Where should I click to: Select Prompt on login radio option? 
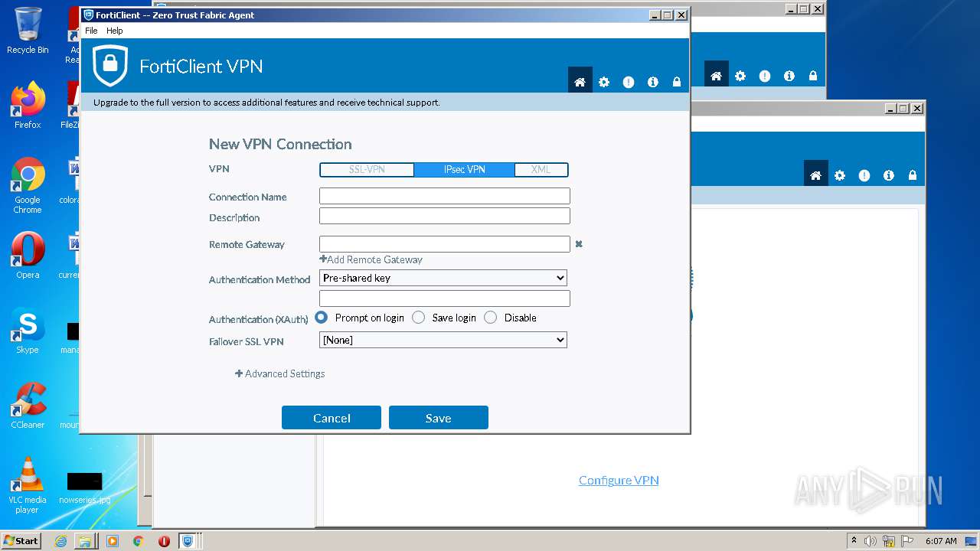point(322,317)
